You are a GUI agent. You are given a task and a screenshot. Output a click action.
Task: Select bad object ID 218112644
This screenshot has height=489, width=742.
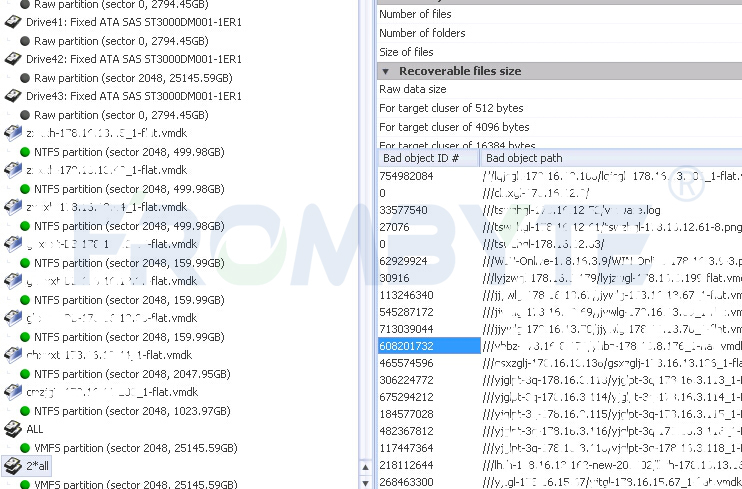[406, 466]
